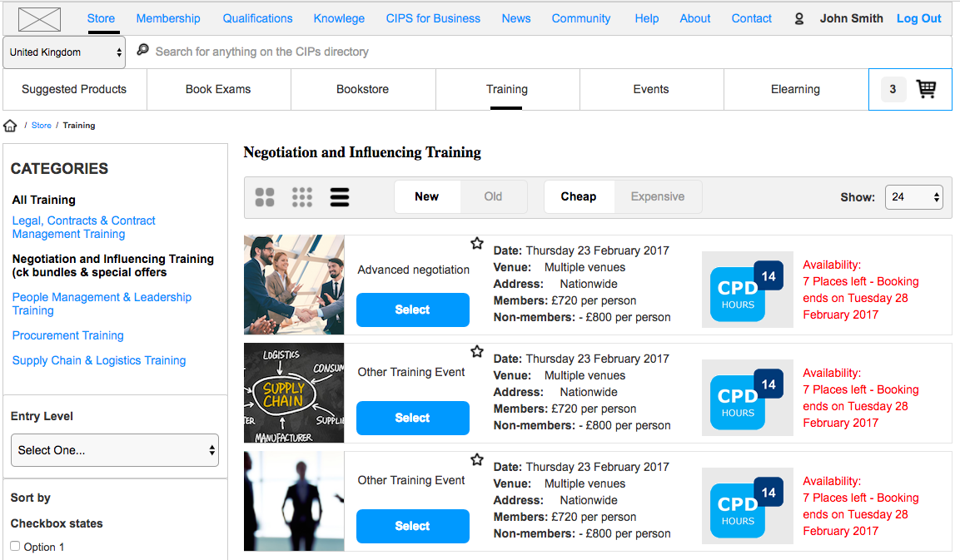Click Advanced negotiation course title
960x560 pixels.
click(x=413, y=270)
